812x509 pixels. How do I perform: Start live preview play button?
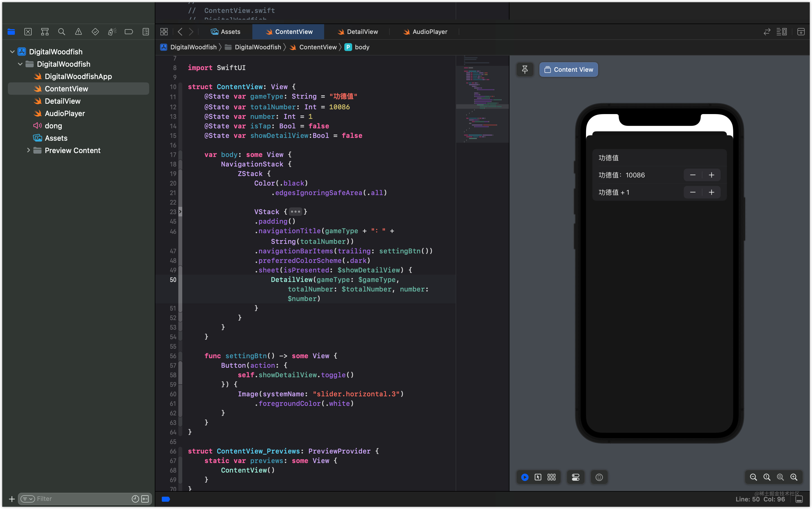tap(525, 477)
